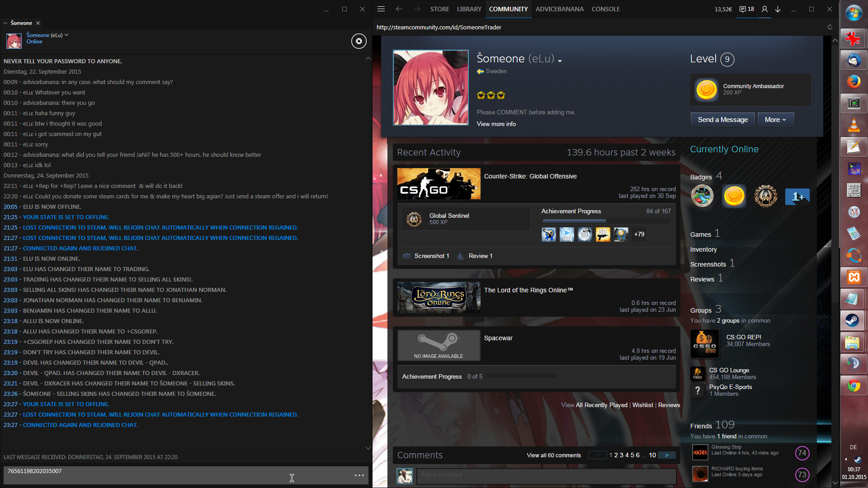Viewport: 868px width, 488px height.
Task: Switch to the LIBRARY tab
Action: click(x=469, y=9)
